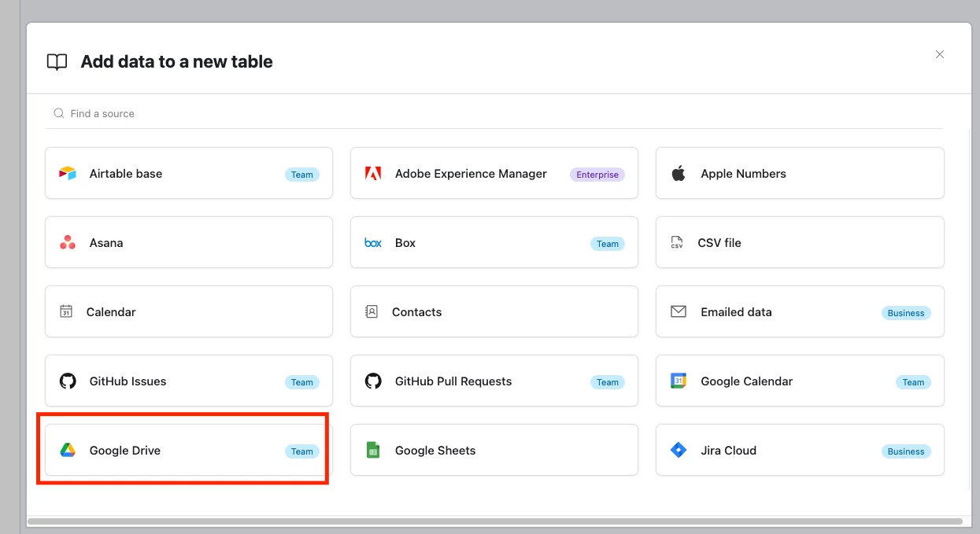This screenshot has height=534, width=980.
Task: Focus the Find a source search field
Action: click(494, 113)
